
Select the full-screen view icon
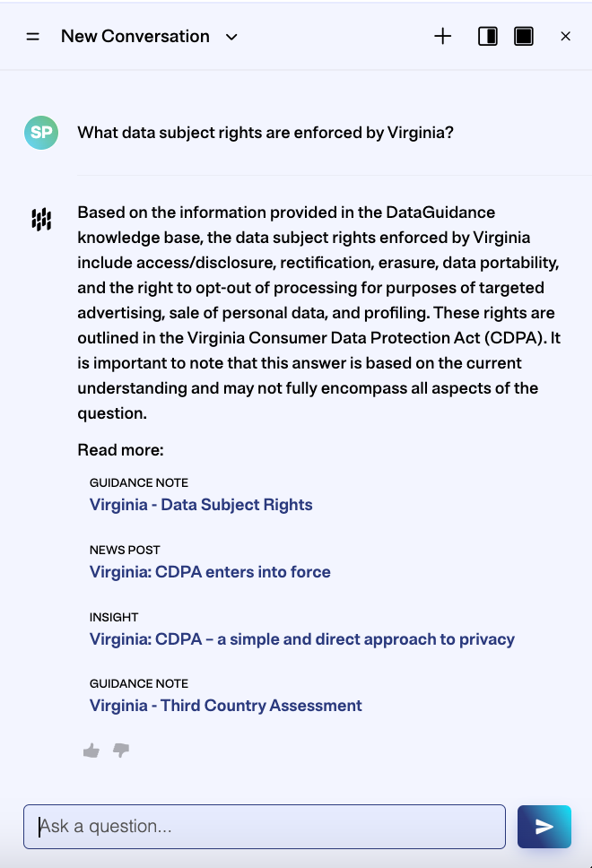(524, 36)
